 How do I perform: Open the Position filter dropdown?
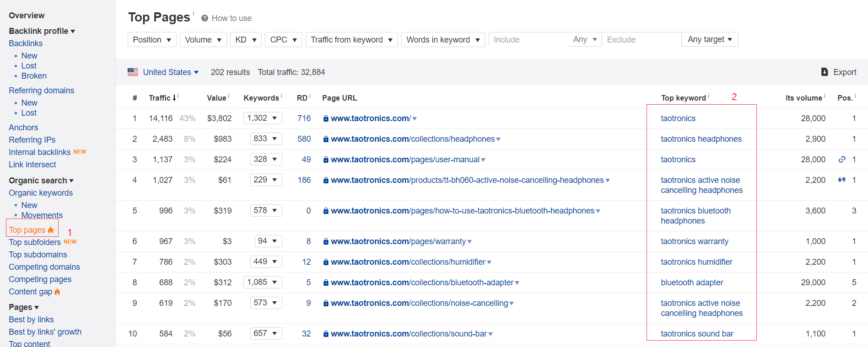(152, 40)
